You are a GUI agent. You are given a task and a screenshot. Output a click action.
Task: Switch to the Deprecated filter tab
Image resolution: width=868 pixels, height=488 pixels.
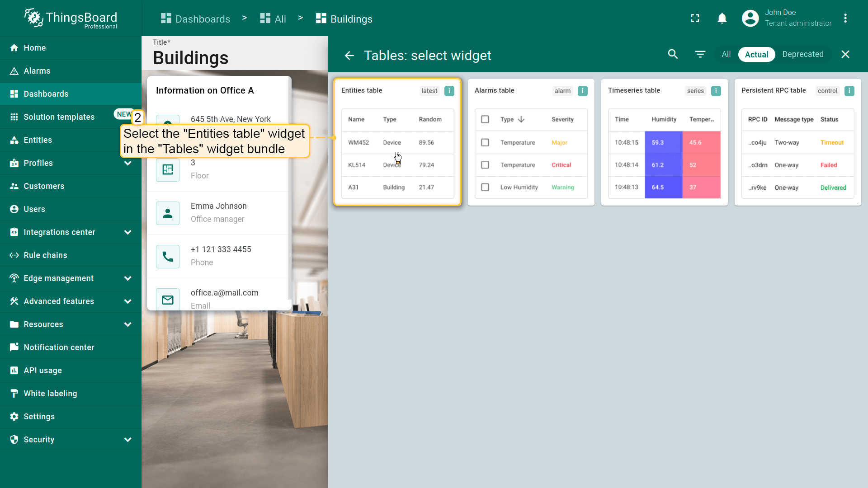pos(802,54)
